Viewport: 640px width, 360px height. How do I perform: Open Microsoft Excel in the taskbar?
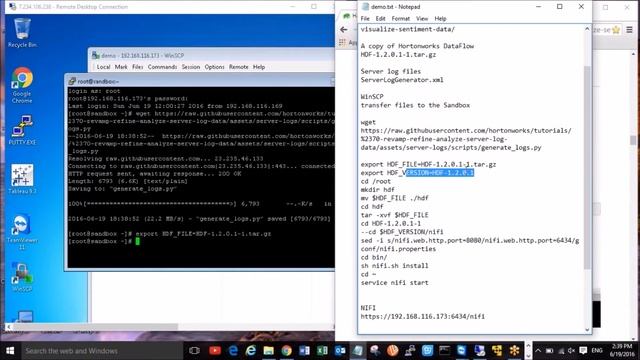pos(322,351)
